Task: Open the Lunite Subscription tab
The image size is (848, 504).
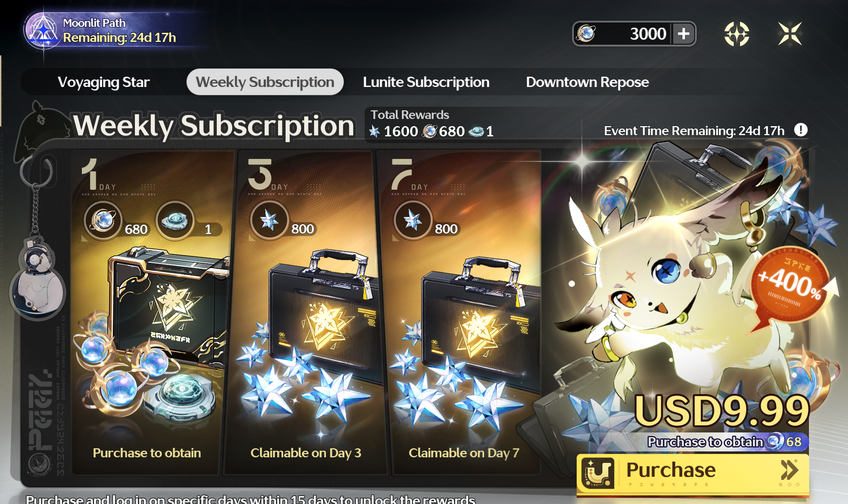Action: (x=426, y=82)
